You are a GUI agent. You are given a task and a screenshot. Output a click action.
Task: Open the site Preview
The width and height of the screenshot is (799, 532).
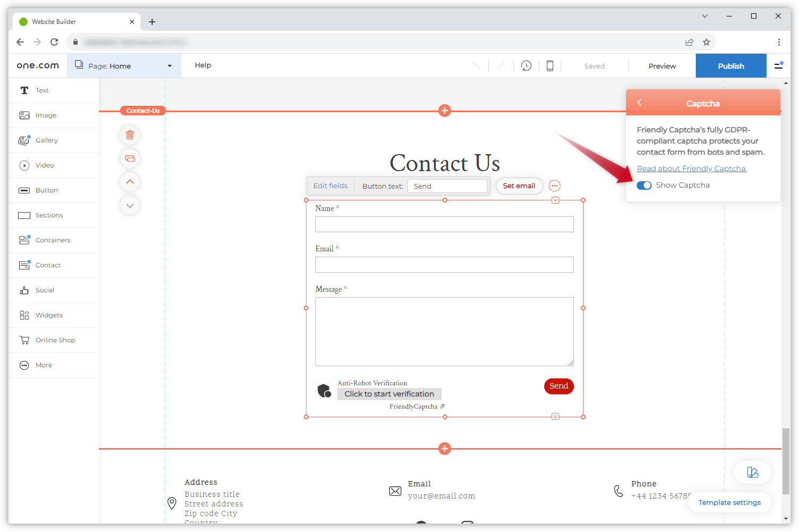coord(662,66)
